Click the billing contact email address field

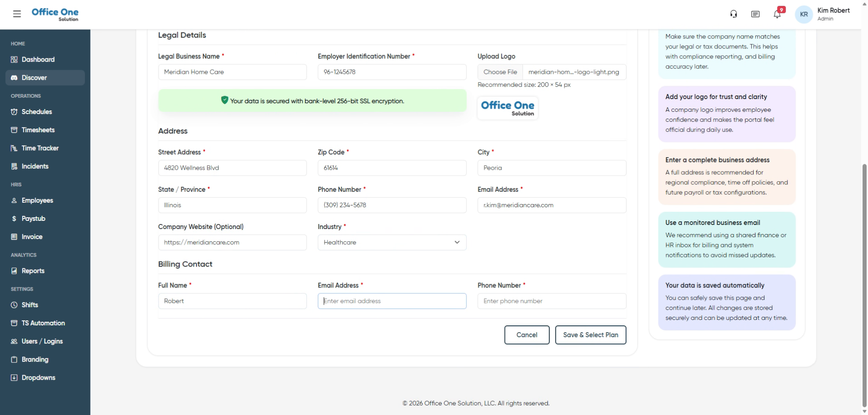point(392,301)
